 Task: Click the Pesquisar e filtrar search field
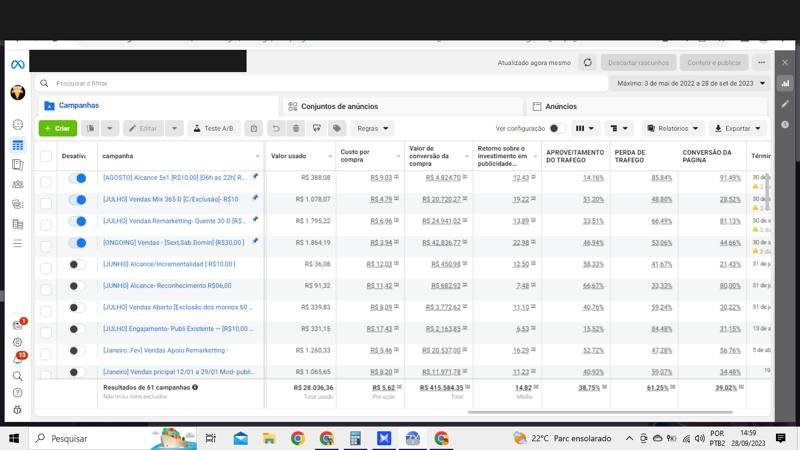coord(321,83)
